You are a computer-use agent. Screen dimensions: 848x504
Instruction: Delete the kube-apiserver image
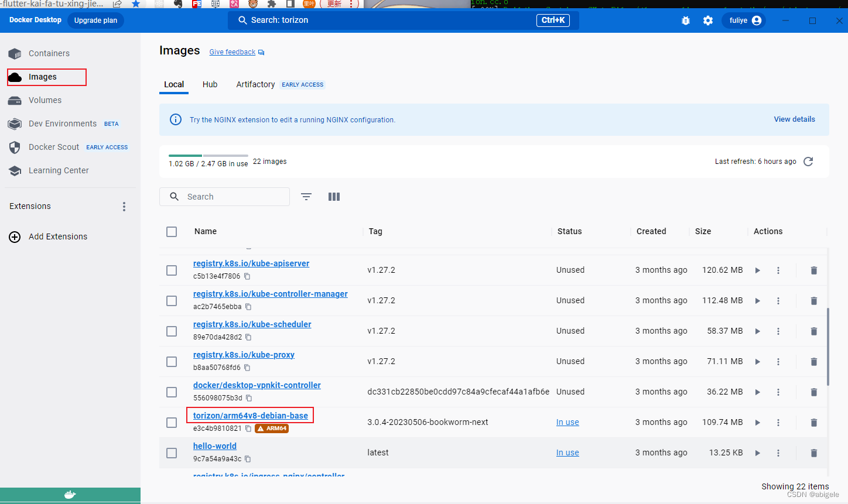pyautogui.click(x=813, y=270)
